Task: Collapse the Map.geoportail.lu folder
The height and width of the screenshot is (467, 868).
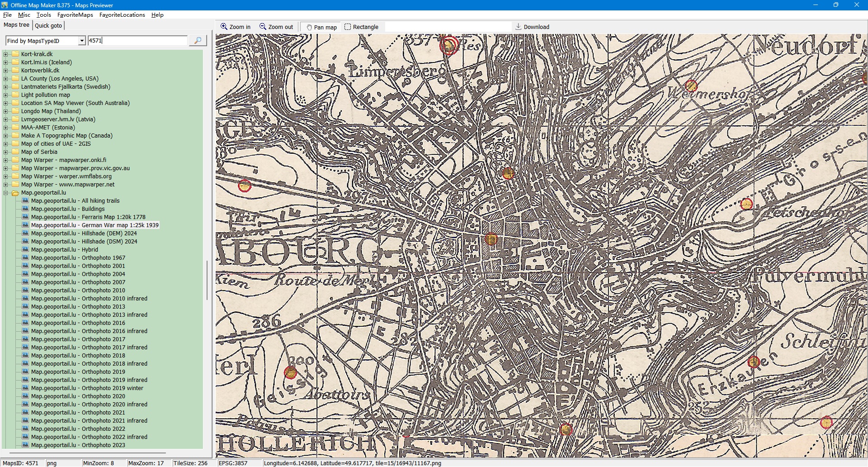Action: pyautogui.click(x=6, y=193)
